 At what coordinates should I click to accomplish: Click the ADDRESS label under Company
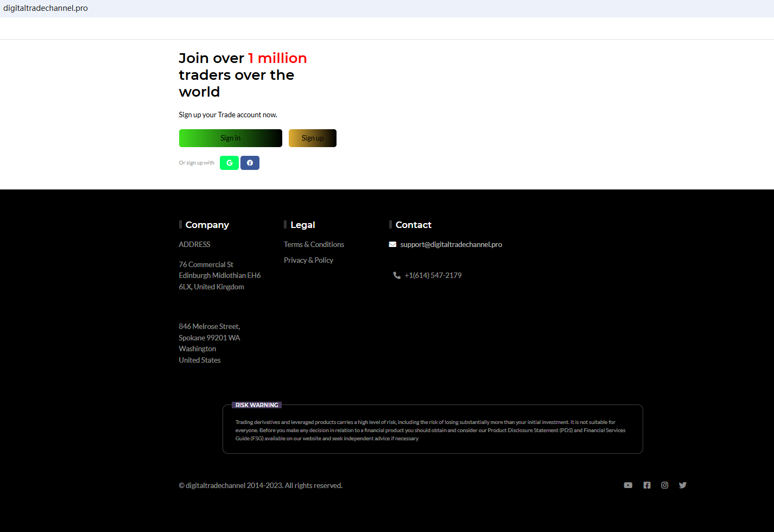[x=194, y=244]
